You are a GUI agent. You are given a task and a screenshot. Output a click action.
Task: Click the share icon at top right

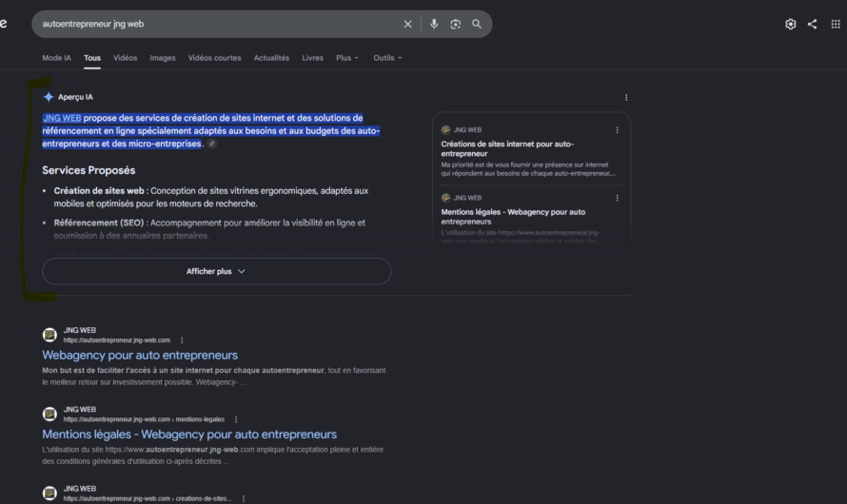point(812,24)
